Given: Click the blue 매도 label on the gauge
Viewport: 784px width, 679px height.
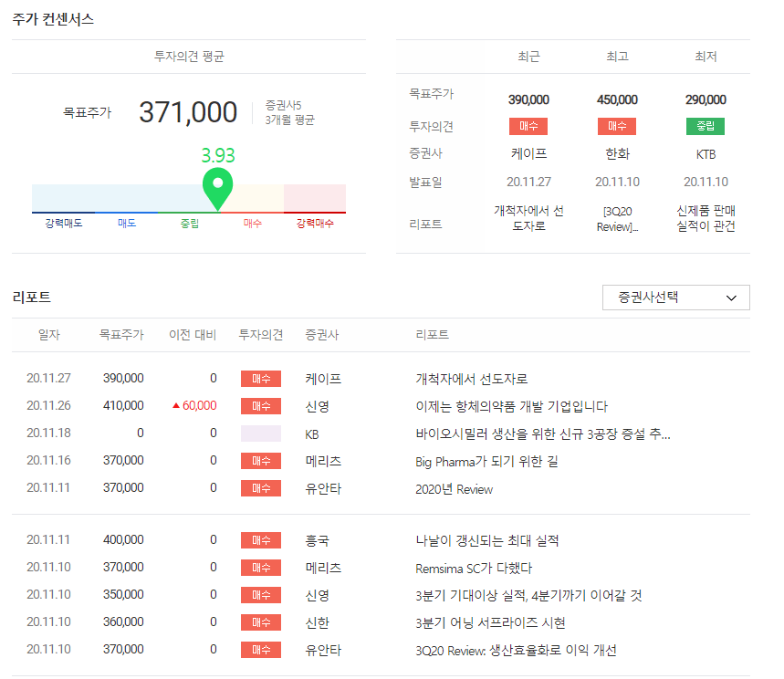Looking at the screenshot, I should coord(127,223).
